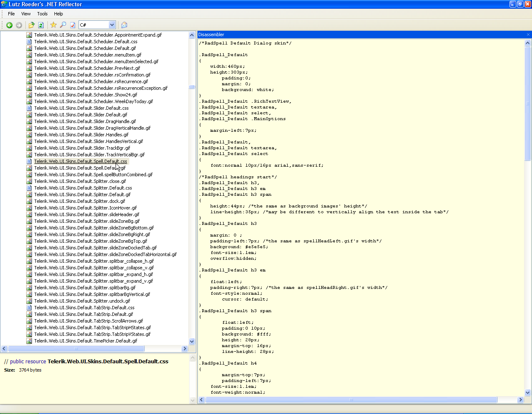Open the File menu
The width and height of the screenshot is (532, 414).
(11, 14)
